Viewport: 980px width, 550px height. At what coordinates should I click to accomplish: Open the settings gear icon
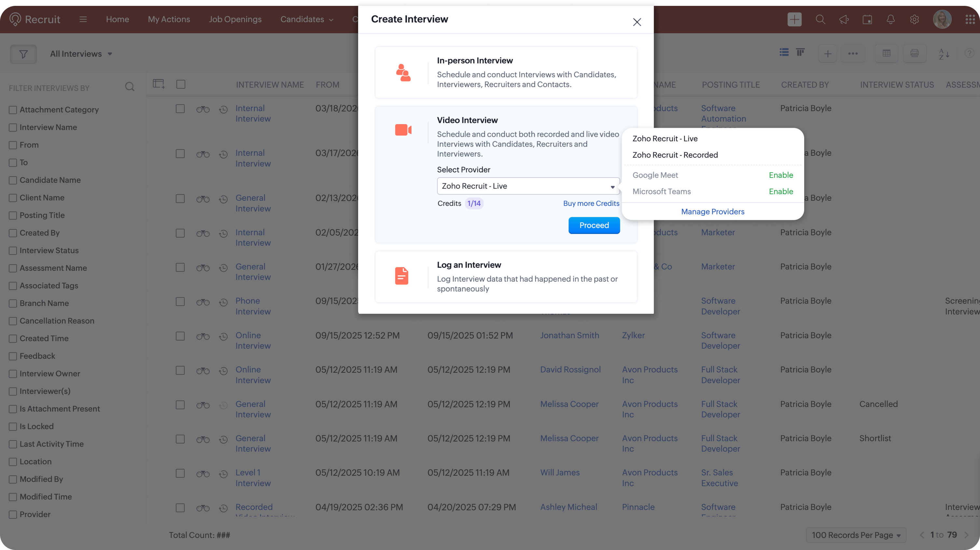914,20
